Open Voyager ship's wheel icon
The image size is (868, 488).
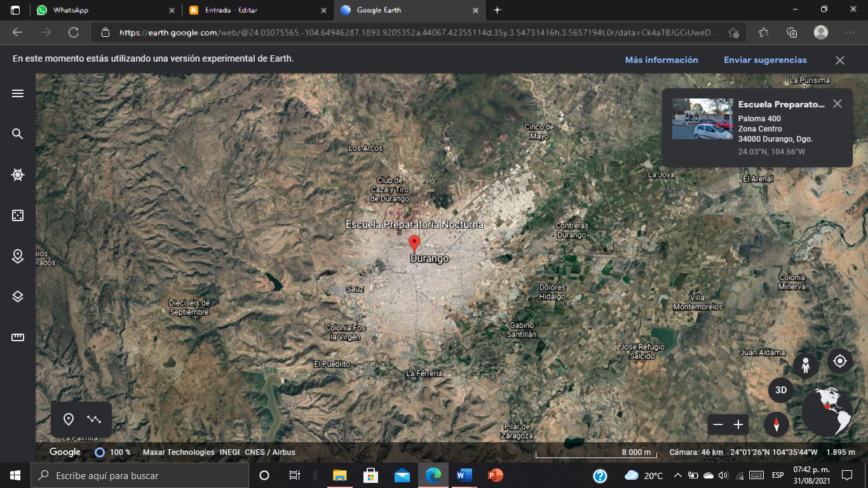point(18,175)
